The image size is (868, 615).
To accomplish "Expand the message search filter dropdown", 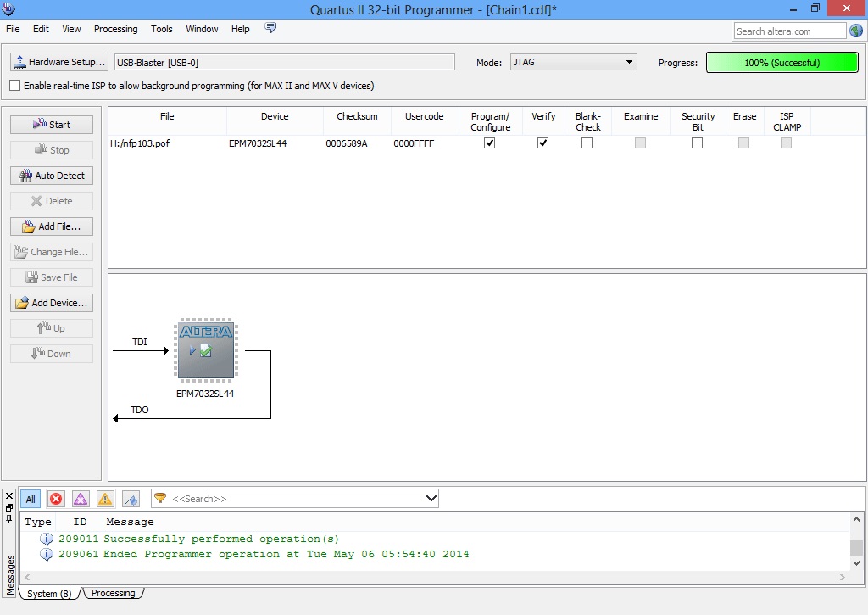I will click(x=431, y=499).
